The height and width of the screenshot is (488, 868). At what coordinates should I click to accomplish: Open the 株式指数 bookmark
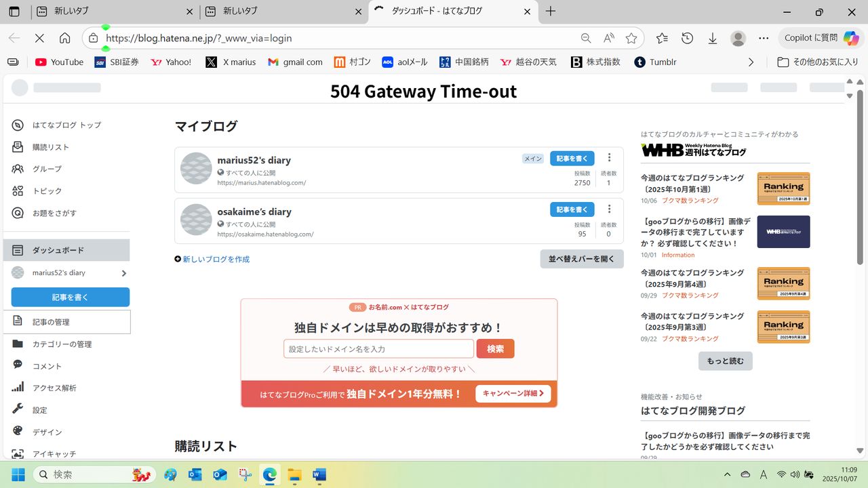point(596,62)
